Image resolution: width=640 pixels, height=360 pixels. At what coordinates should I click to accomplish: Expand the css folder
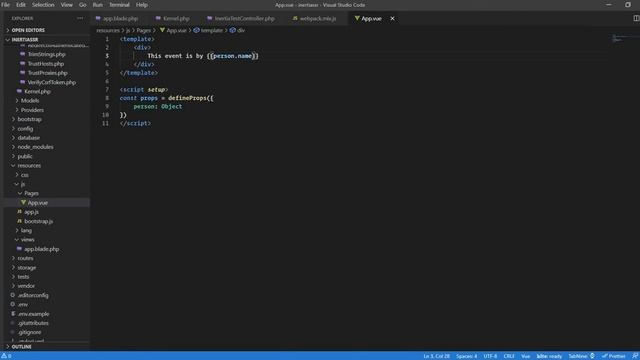coord(24,175)
